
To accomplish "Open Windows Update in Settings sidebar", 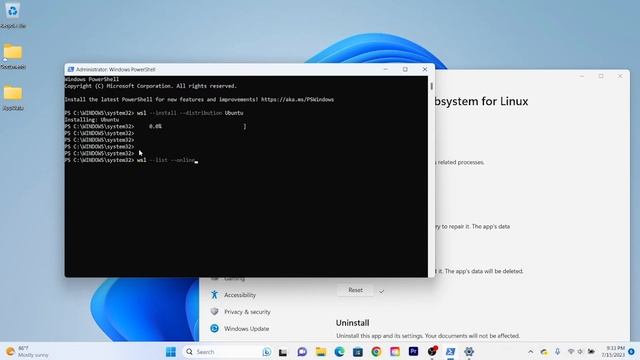I will (x=246, y=328).
